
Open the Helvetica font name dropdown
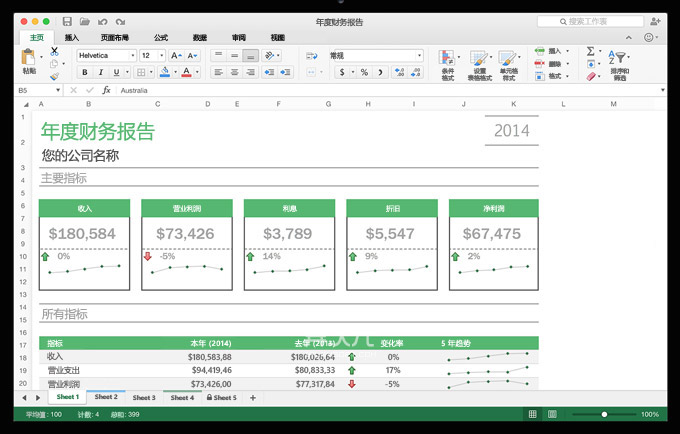[105, 56]
